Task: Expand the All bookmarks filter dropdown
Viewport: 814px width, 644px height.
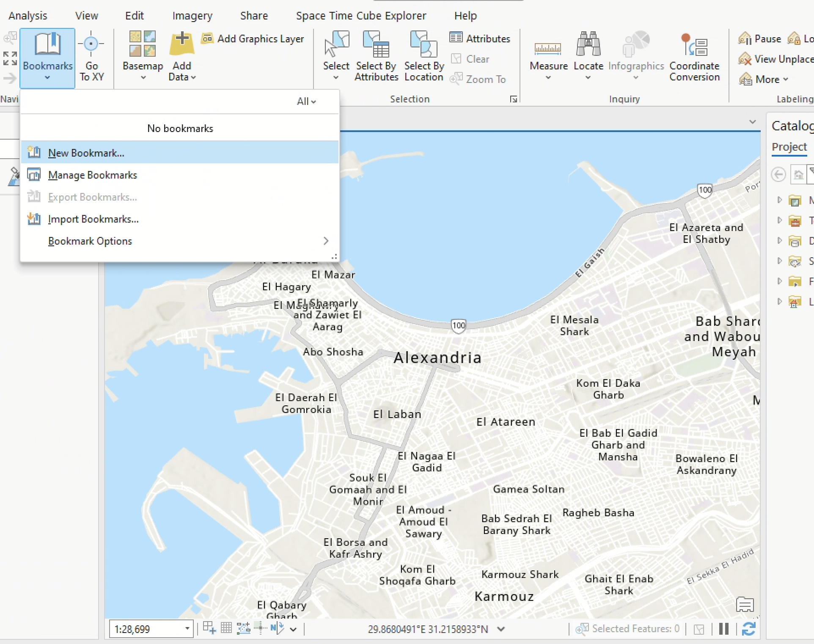Action: pos(306,102)
